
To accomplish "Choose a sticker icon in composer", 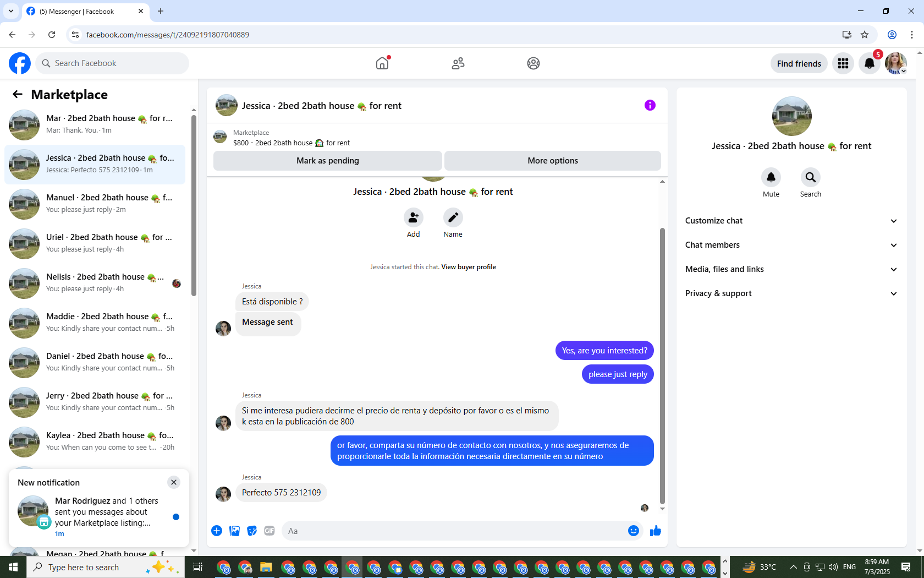I will coord(252,531).
